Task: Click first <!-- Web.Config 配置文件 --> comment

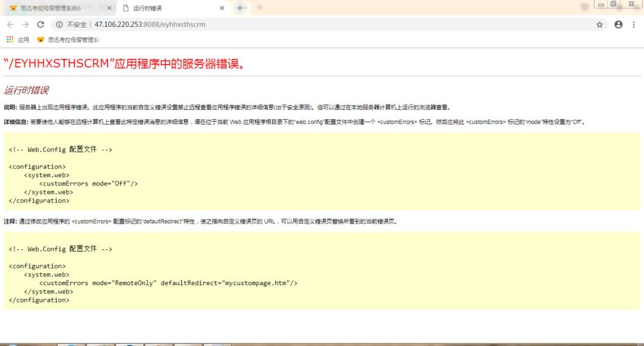Action: tap(60, 149)
